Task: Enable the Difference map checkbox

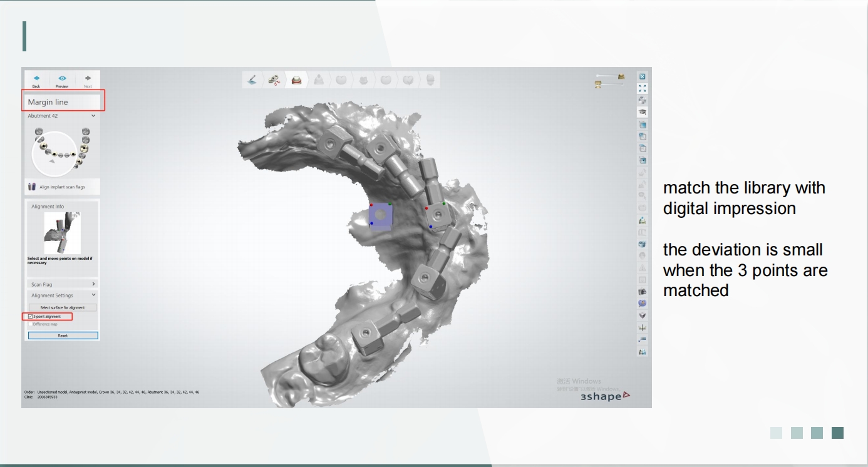Action: (x=30, y=324)
